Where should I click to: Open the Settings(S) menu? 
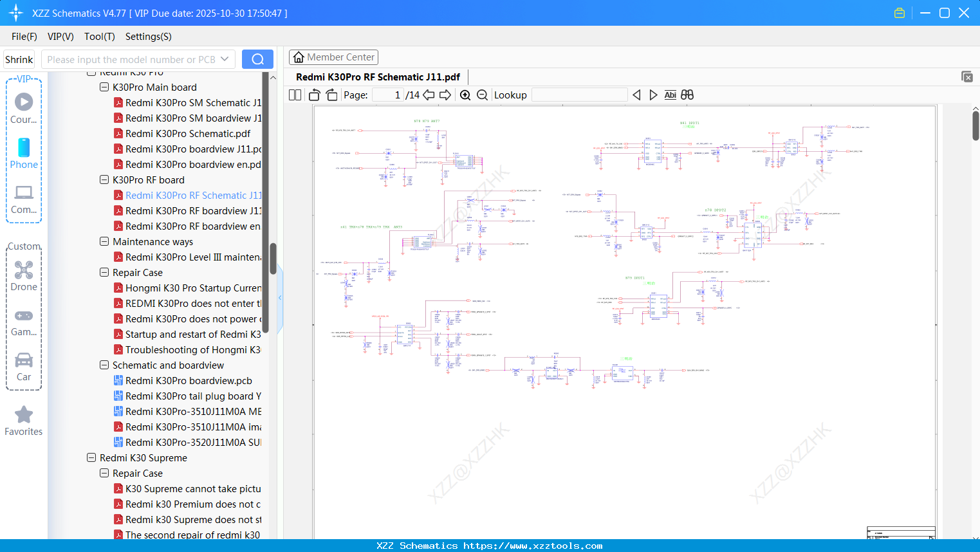click(148, 37)
